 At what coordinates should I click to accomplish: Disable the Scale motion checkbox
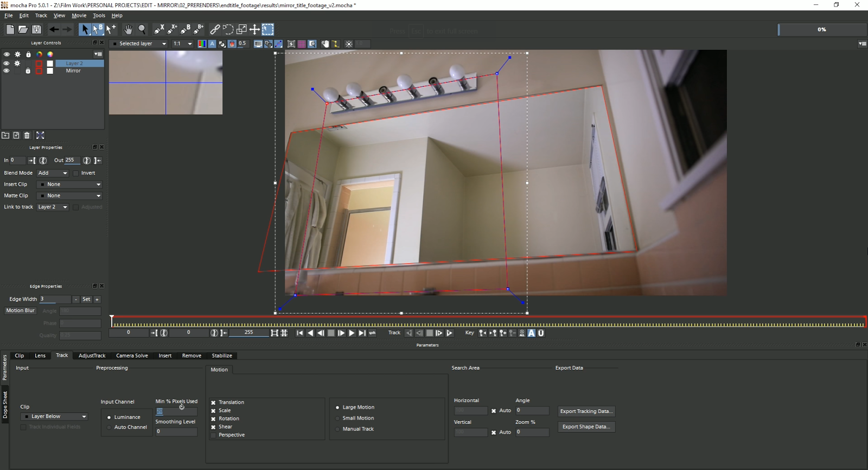click(x=213, y=411)
